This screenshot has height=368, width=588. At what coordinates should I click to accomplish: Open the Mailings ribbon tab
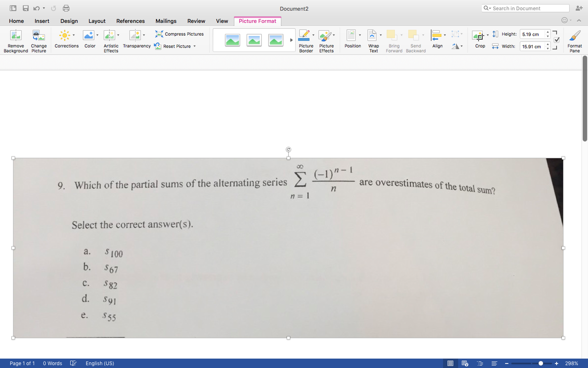[166, 21]
